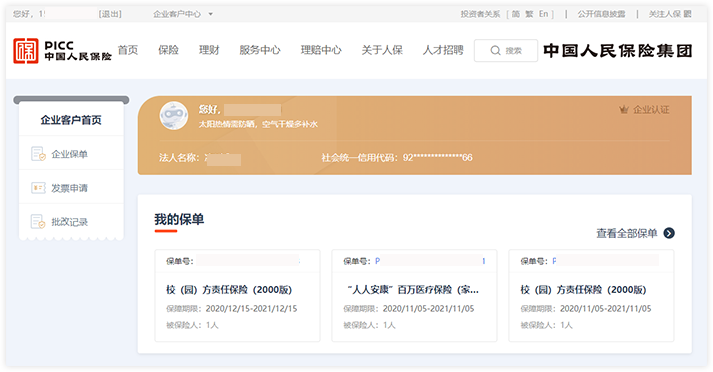The image size is (713, 372).
Task: Select 发票申请 in the sidebar
Action: tap(71, 188)
